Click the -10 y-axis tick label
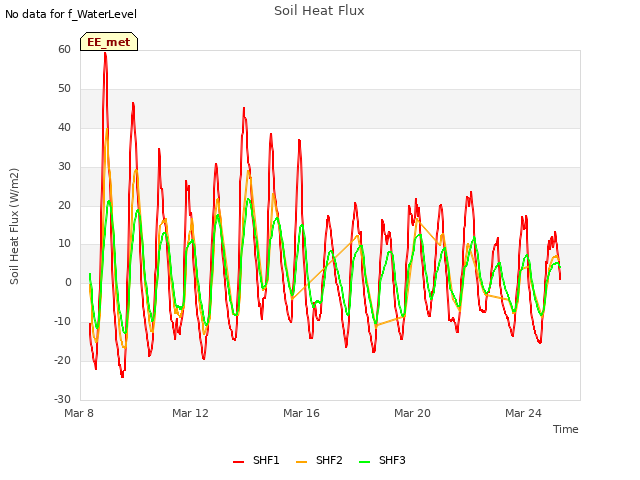Image resolution: width=640 pixels, height=480 pixels. click(62, 322)
